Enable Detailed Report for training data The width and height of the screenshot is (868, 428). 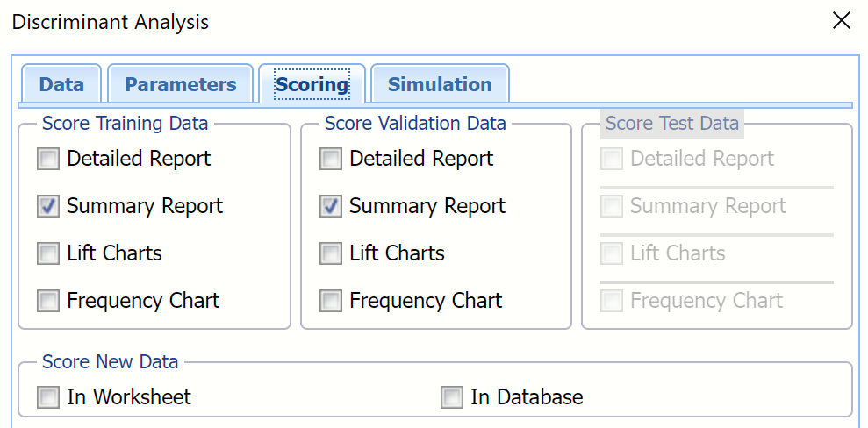(48, 159)
